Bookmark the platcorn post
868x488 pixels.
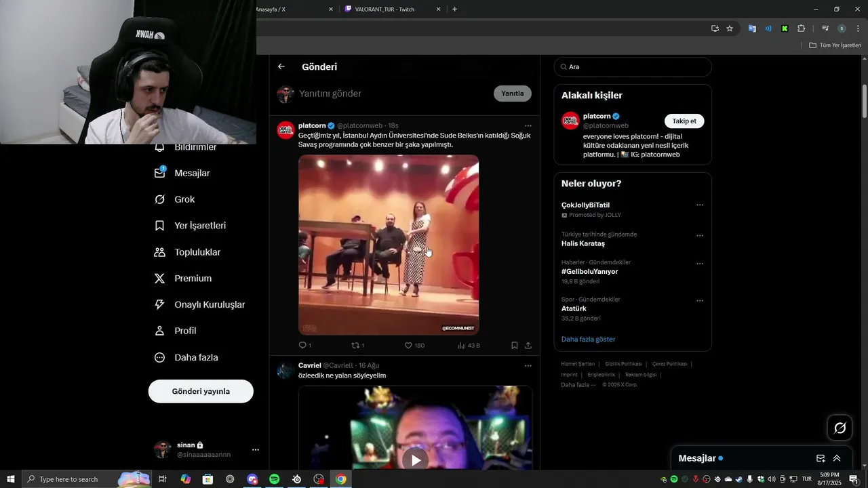coord(515,346)
